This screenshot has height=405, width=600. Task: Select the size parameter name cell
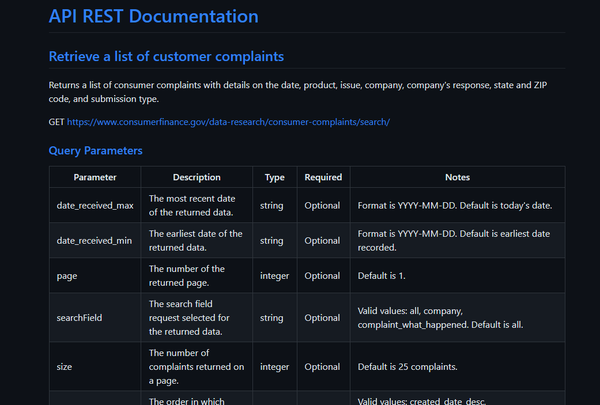point(66,366)
